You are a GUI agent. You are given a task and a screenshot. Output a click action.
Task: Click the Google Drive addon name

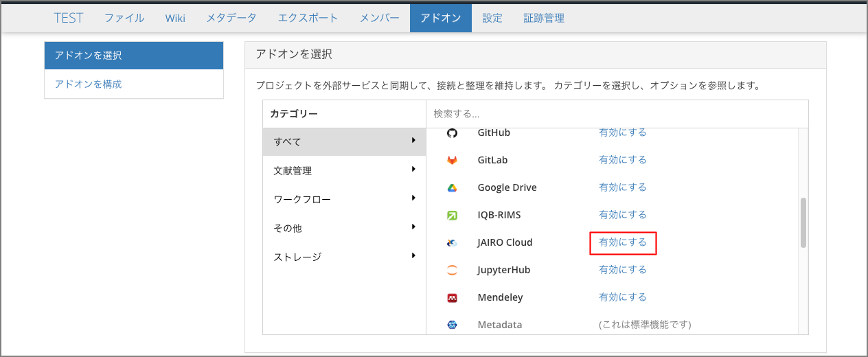click(x=507, y=187)
